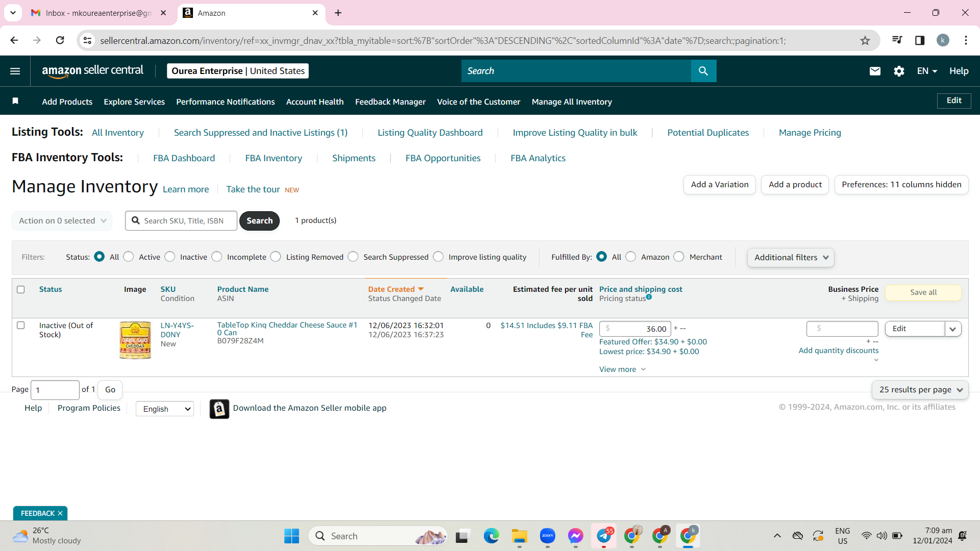Open the EN language selector
The height and width of the screenshot is (551, 980).
pyautogui.click(x=927, y=71)
